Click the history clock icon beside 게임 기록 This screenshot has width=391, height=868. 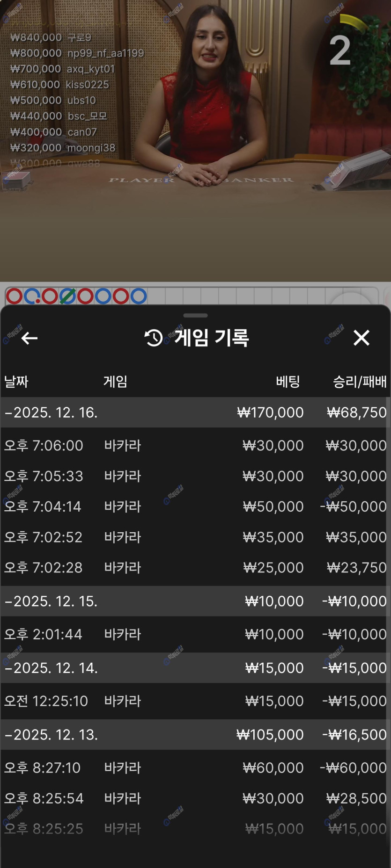point(154,338)
